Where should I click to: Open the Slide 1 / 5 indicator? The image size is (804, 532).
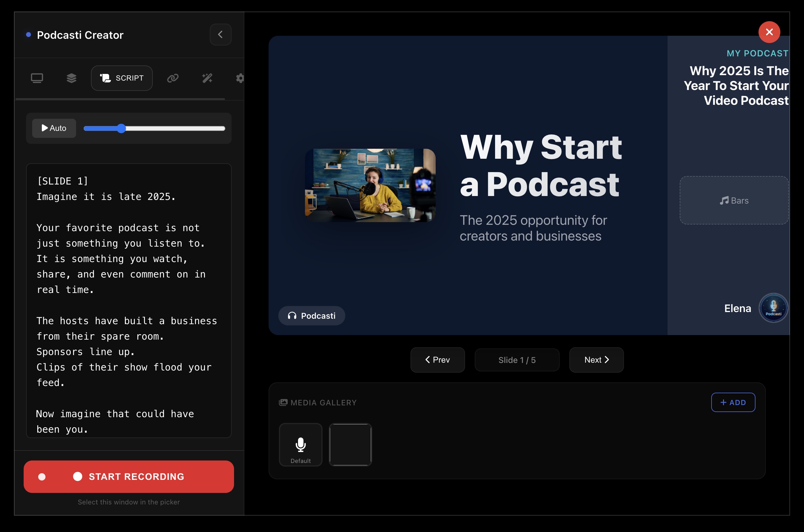[517, 360]
